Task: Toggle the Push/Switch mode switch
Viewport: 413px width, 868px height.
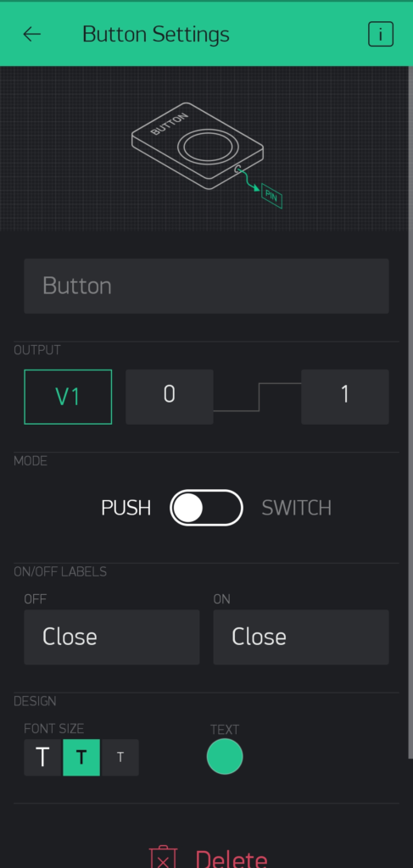Action: tap(207, 508)
